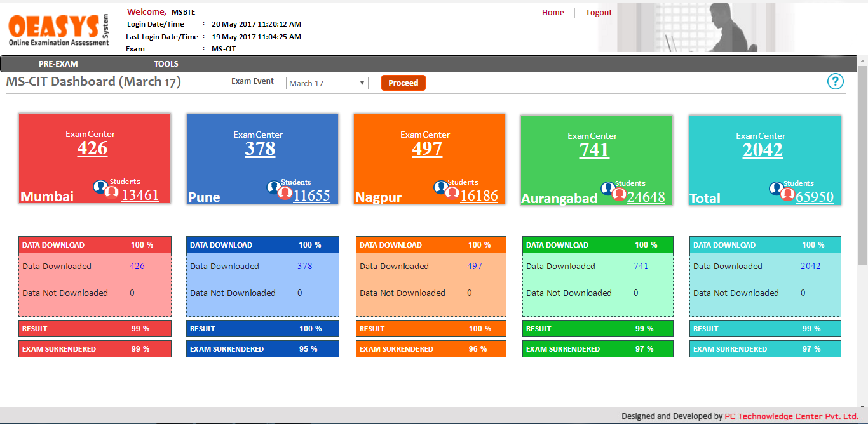Open Mumbai exam center count 426
The width and height of the screenshot is (868, 424).
click(93, 149)
